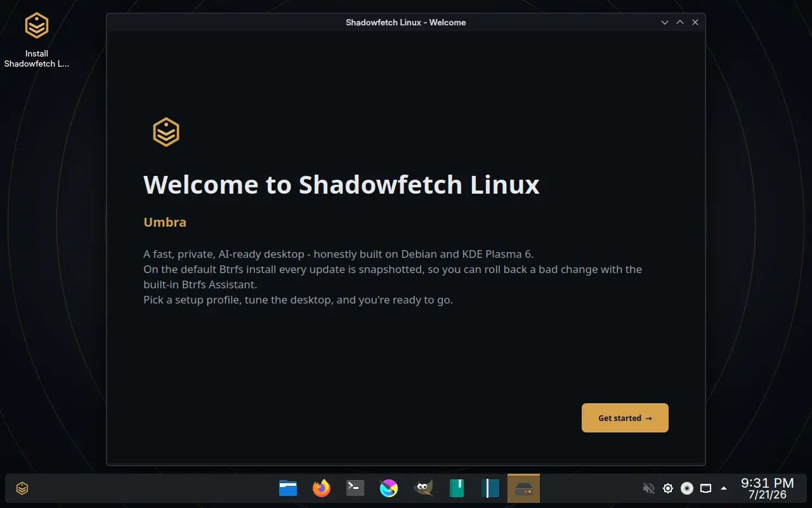
Task: Open the dark teal notebook app in taskbar
Action: (490, 488)
